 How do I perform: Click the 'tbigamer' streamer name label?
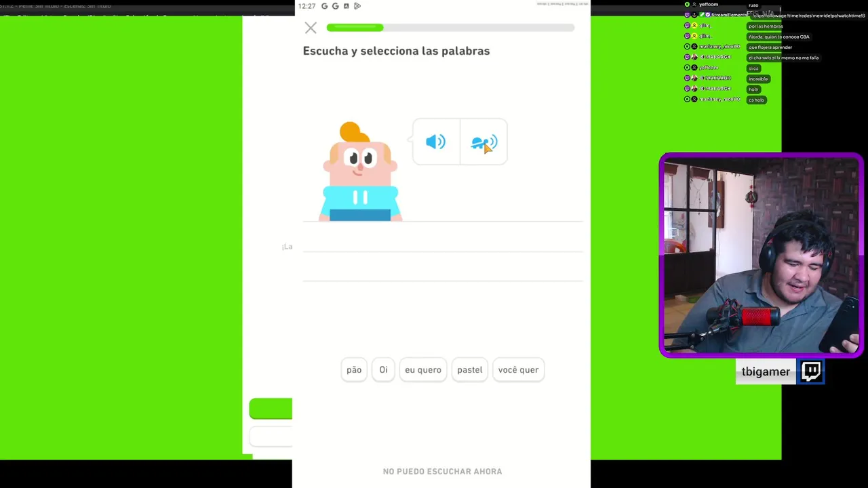click(x=766, y=372)
